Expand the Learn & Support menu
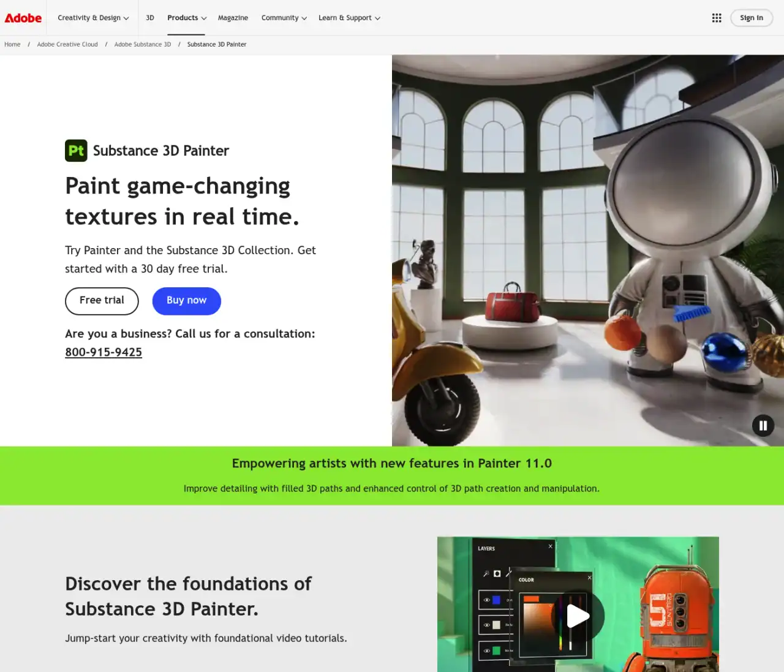784x672 pixels. coord(349,18)
